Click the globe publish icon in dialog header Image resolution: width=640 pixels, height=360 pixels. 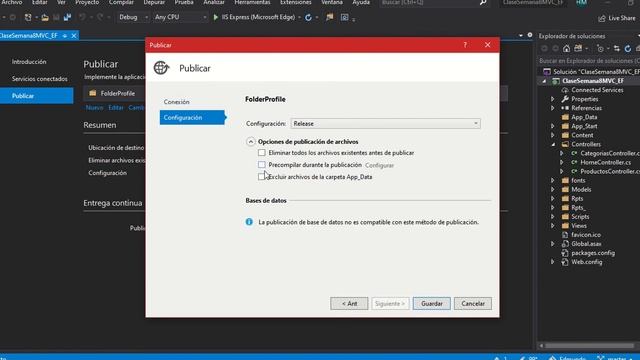(x=161, y=68)
